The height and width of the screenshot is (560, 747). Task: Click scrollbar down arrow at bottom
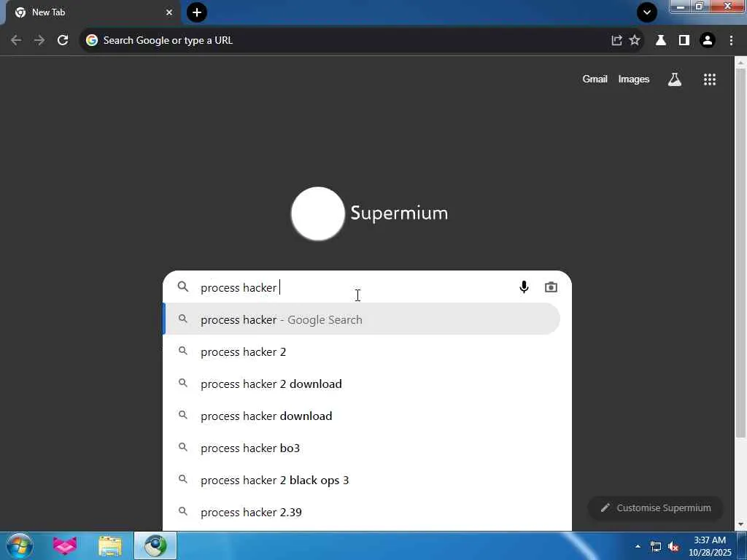740,524
